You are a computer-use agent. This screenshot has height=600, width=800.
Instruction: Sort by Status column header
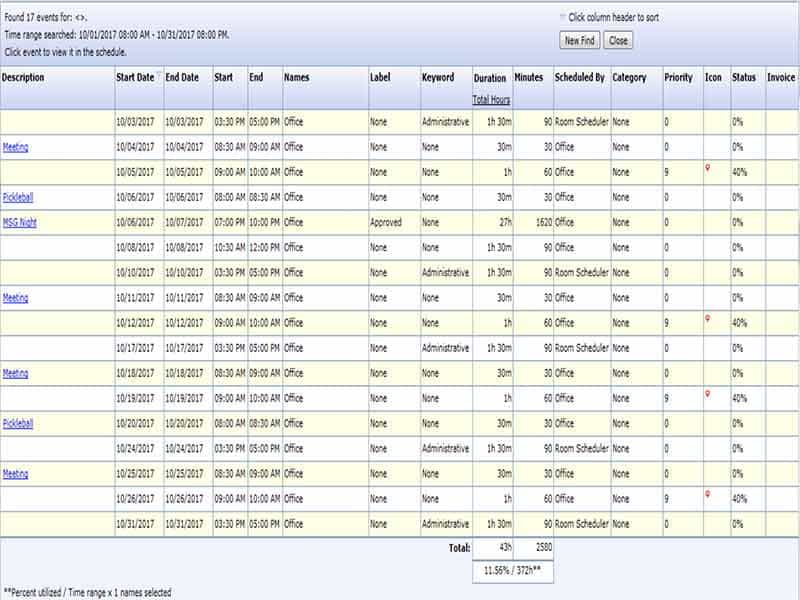coord(744,78)
